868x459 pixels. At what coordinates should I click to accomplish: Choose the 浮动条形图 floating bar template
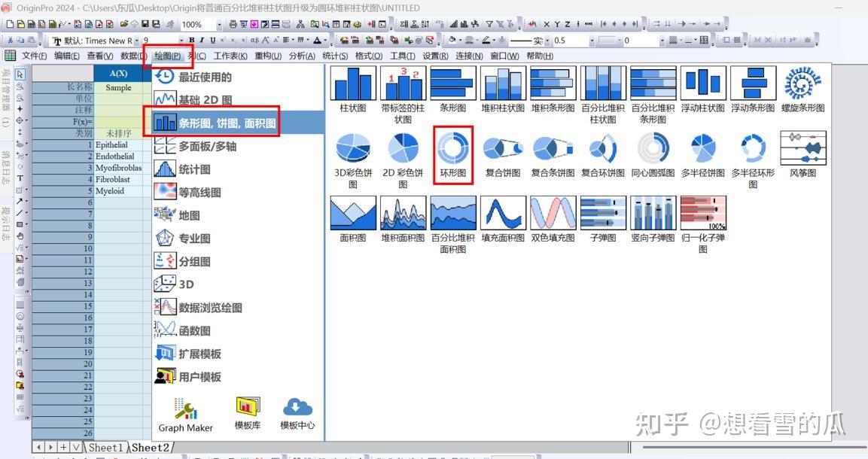point(753,89)
